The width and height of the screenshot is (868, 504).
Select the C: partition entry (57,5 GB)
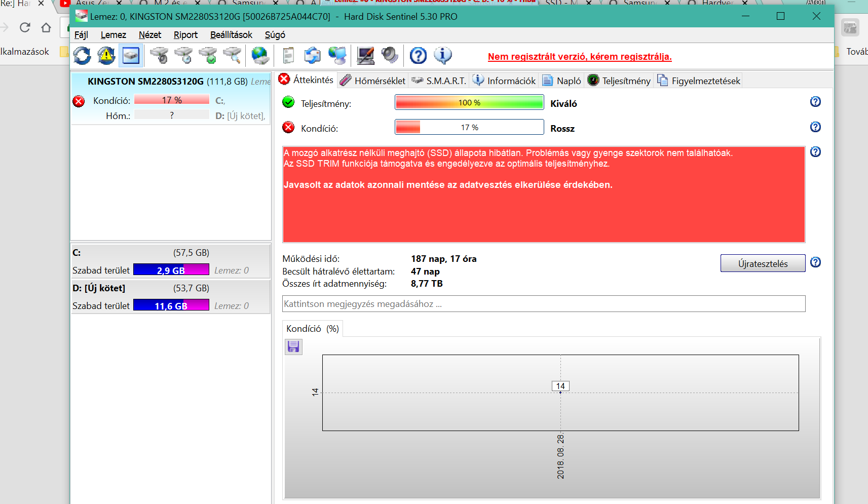[171, 261]
